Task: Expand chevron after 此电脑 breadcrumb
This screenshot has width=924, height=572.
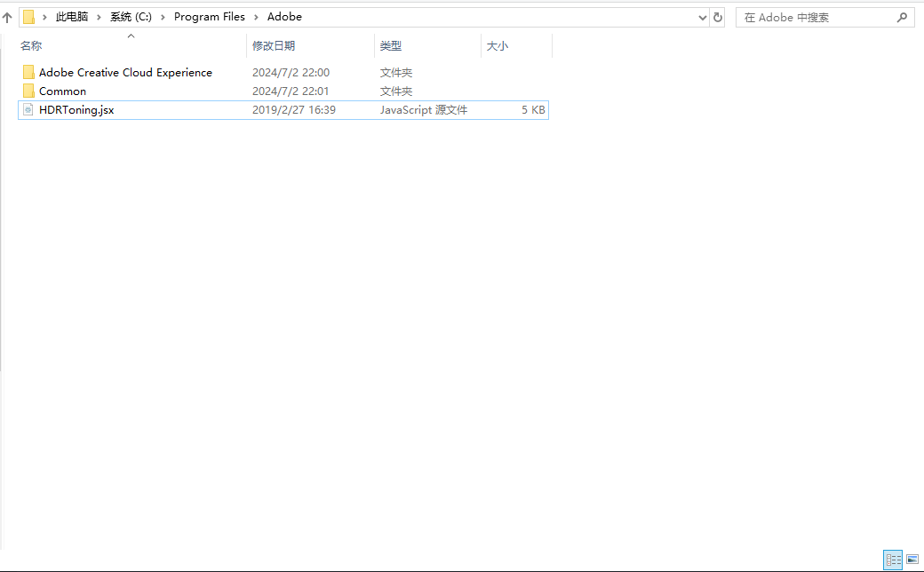Action: [99, 18]
